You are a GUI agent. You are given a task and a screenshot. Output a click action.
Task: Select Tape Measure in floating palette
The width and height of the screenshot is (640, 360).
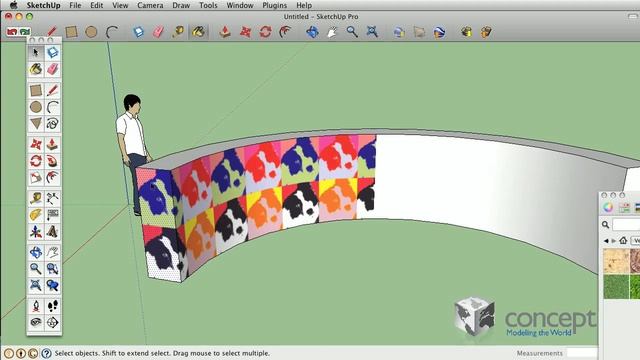pyautogui.click(x=36, y=198)
